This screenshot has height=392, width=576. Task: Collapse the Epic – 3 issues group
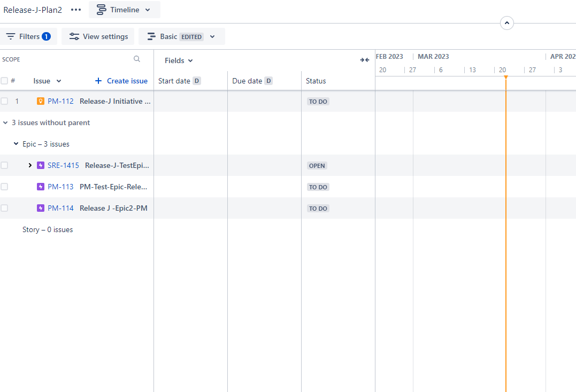click(16, 144)
